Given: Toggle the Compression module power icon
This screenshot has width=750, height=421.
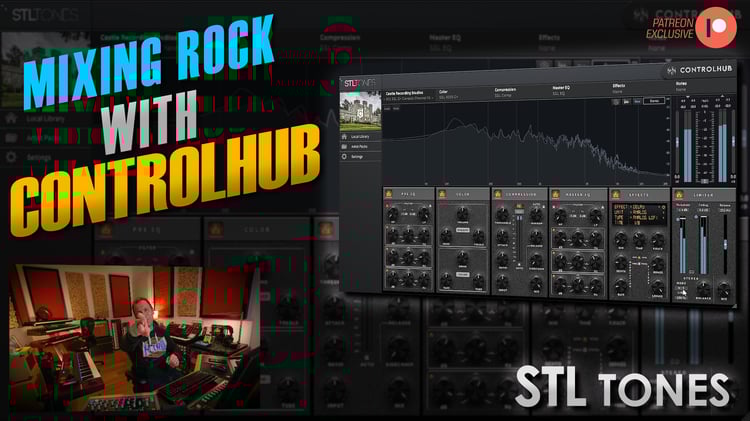Looking at the screenshot, I should click(498, 194).
